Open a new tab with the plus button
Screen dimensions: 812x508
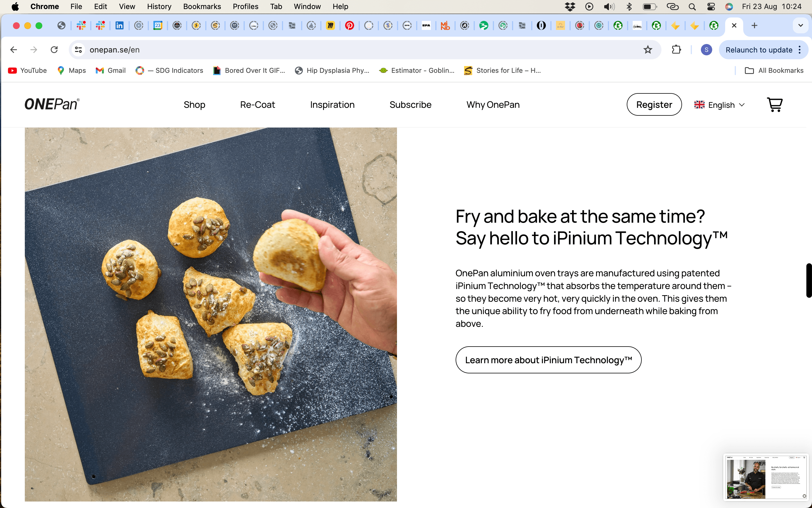click(x=754, y=25)
